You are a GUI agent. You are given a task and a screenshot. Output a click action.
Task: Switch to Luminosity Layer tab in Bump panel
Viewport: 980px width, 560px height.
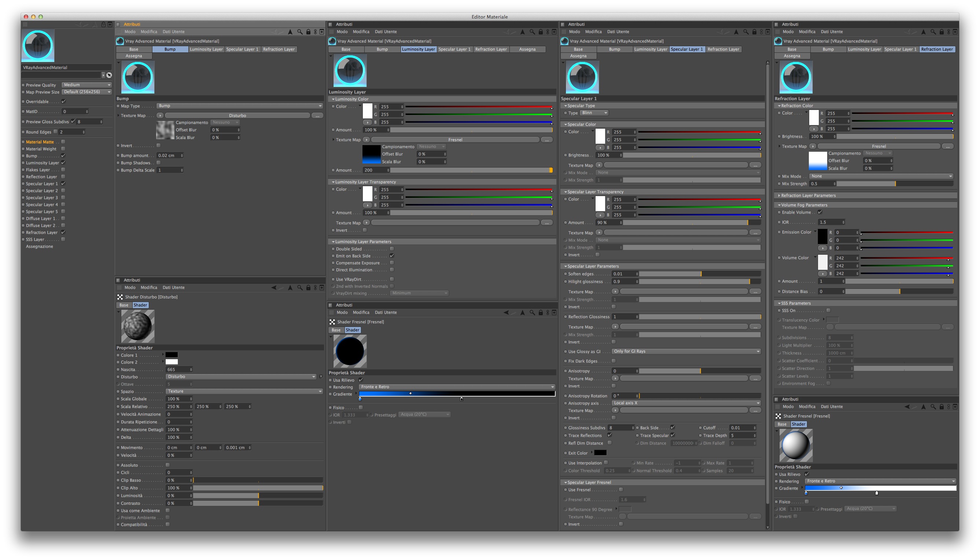[206, 49]
